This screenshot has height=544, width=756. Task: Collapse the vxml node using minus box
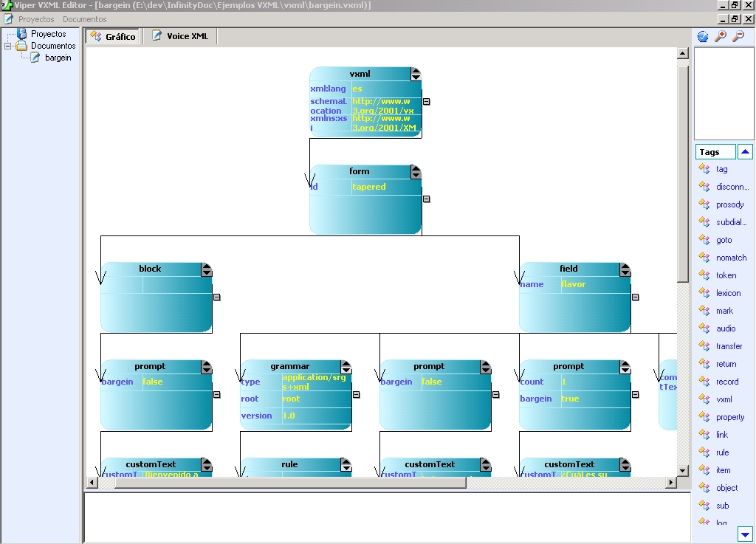coord(426,102)
